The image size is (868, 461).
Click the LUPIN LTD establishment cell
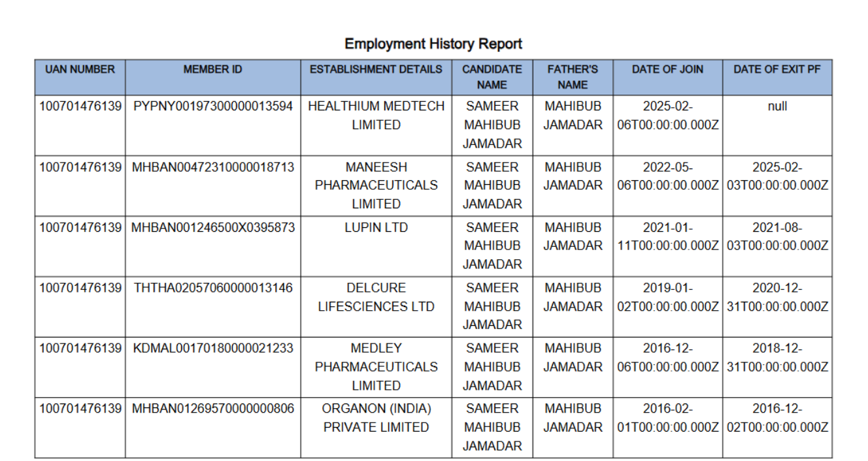[x=376, y=228]
